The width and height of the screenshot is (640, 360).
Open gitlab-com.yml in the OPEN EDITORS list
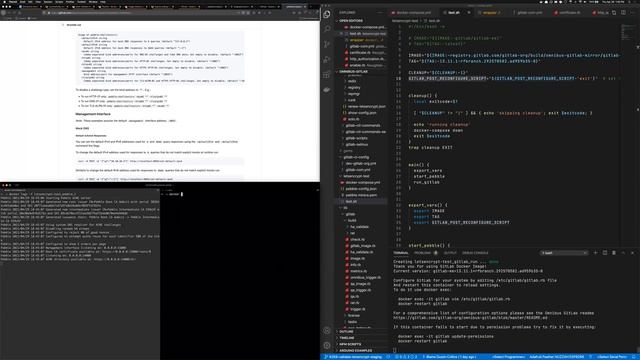[x=367, y=46]
